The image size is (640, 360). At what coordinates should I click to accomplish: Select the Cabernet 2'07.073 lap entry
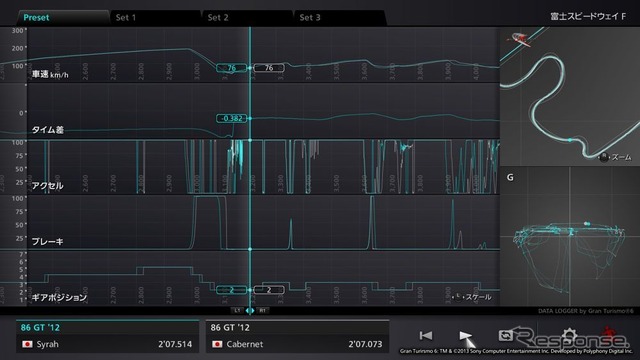(x=297, y=337)
